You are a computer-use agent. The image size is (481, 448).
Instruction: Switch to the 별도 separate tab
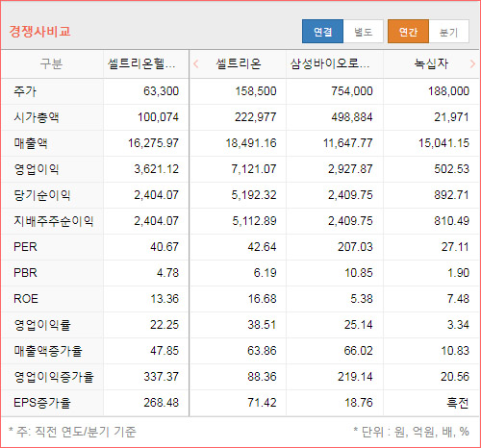[364, 32]
